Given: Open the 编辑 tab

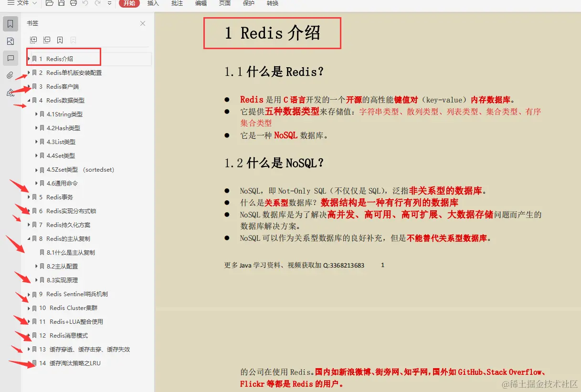Looking at the screenshot, I should tap(201, 3).
